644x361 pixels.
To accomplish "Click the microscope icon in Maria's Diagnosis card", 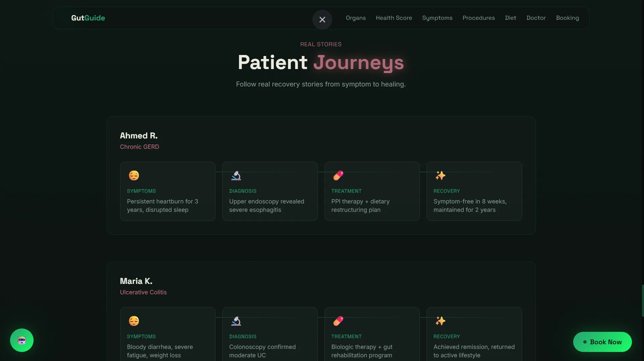I will [236, 321].
